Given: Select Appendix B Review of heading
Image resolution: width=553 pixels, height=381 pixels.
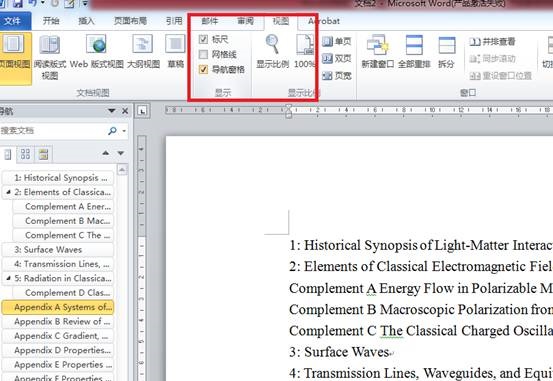Looking at the screenshot, I should tap(58, 321).
